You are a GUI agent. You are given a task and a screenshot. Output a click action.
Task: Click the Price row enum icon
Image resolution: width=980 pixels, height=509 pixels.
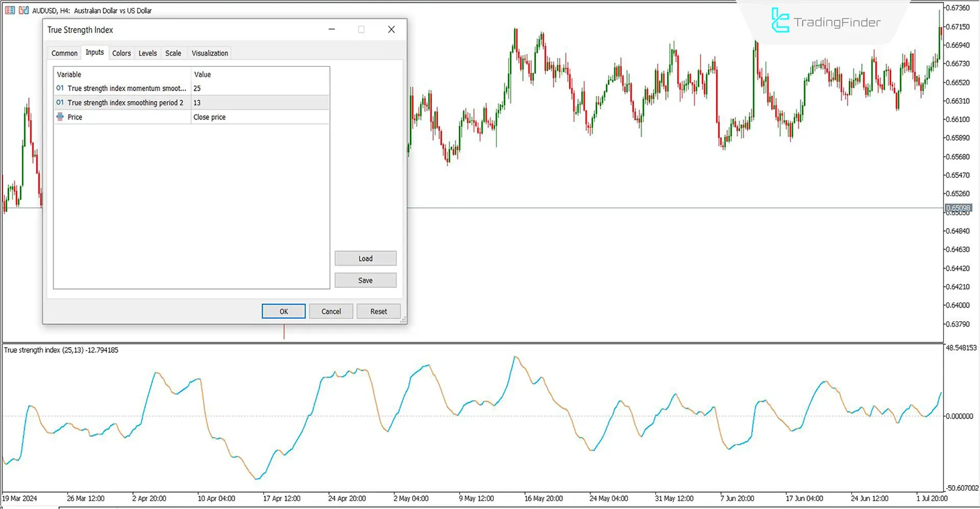[60, 117]
